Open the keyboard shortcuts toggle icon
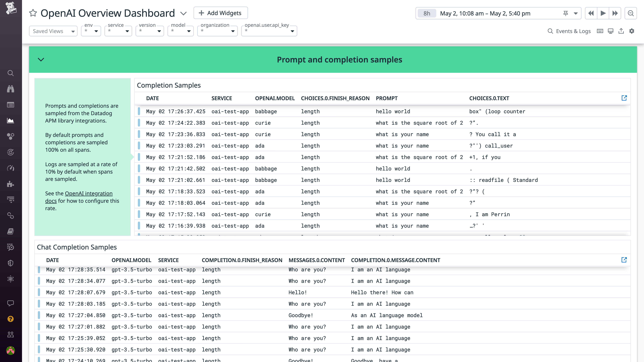Screen dimensions: 644x362 tap(600, 31)
